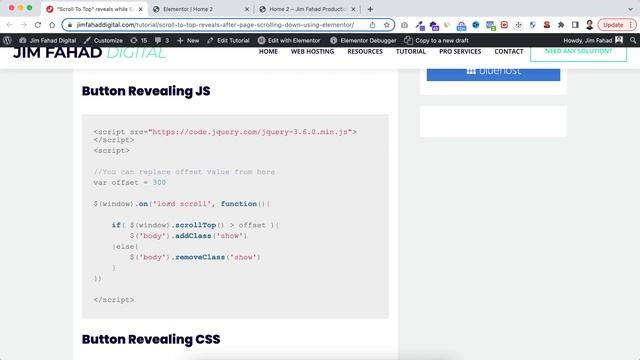
Task: Go to HOME nav link
Action: click(x=268, y=51)
